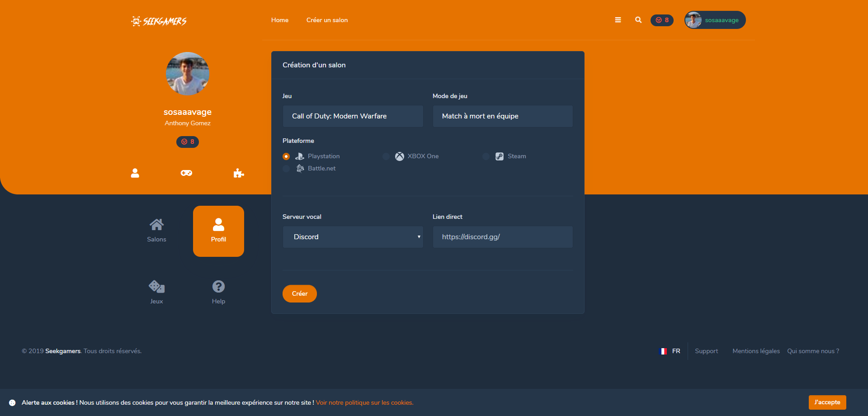Select the Battle.net platform radio button
Viewport: 868px width, 416px height.
tap(286, 169)
